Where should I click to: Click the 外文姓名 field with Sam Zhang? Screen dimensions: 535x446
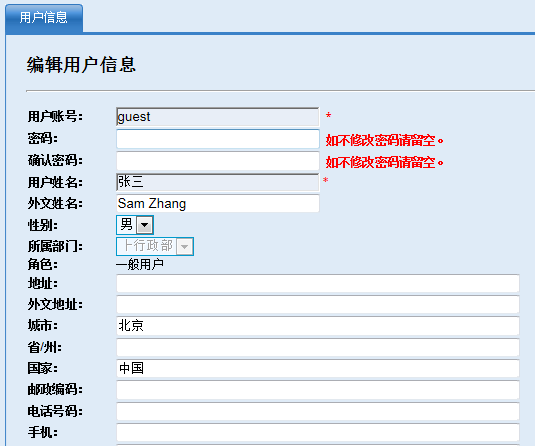pos(218,203)
